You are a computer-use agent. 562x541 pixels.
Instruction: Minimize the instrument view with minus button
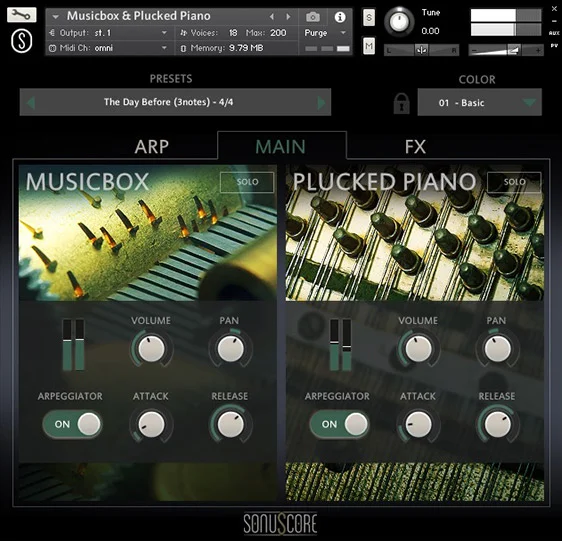pyautogui.click(x=554, y=21)
